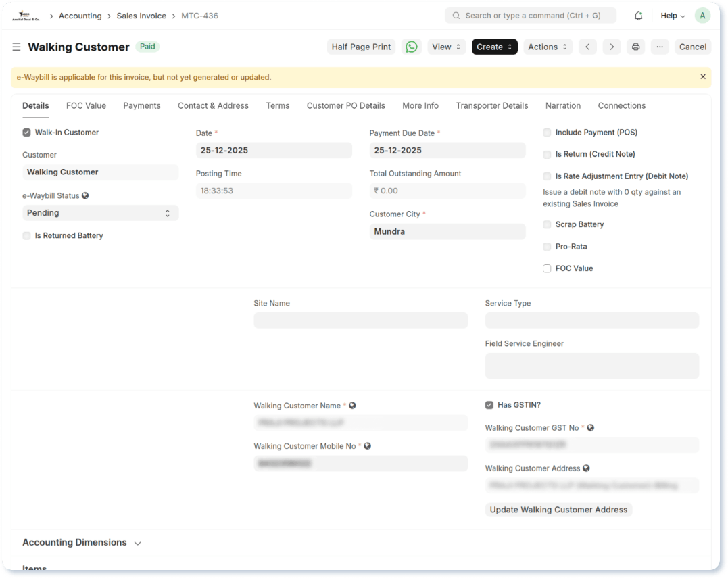Click Update Walking Customer Address

558,509
